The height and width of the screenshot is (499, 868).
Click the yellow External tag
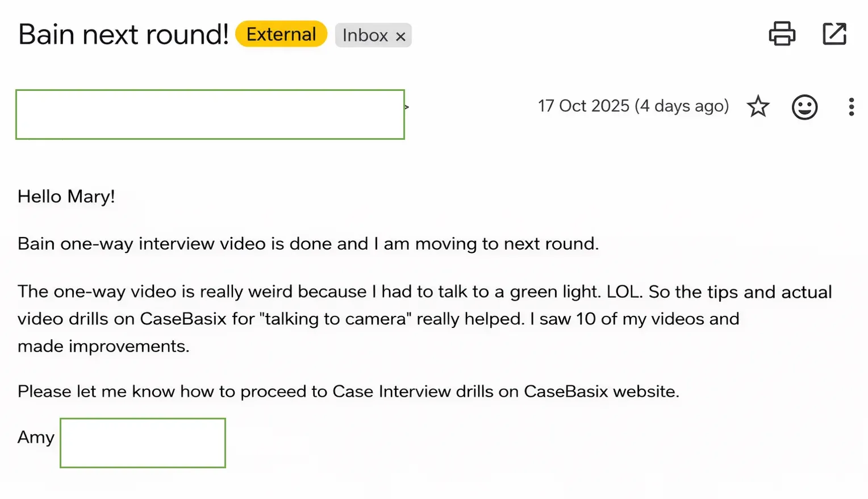click(x=281, y=34)
